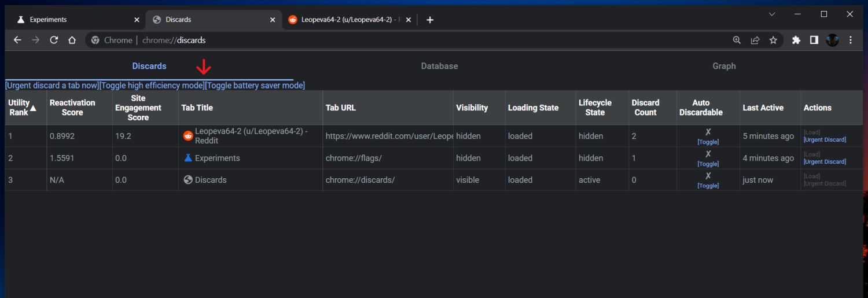This screenshot has height=298, width=868.
Task: Switch to the Graph tab
Action: pos(724,66)
